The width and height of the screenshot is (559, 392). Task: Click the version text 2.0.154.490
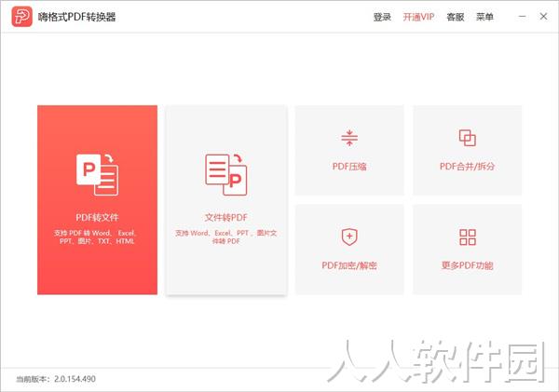(x=75, y=379)
